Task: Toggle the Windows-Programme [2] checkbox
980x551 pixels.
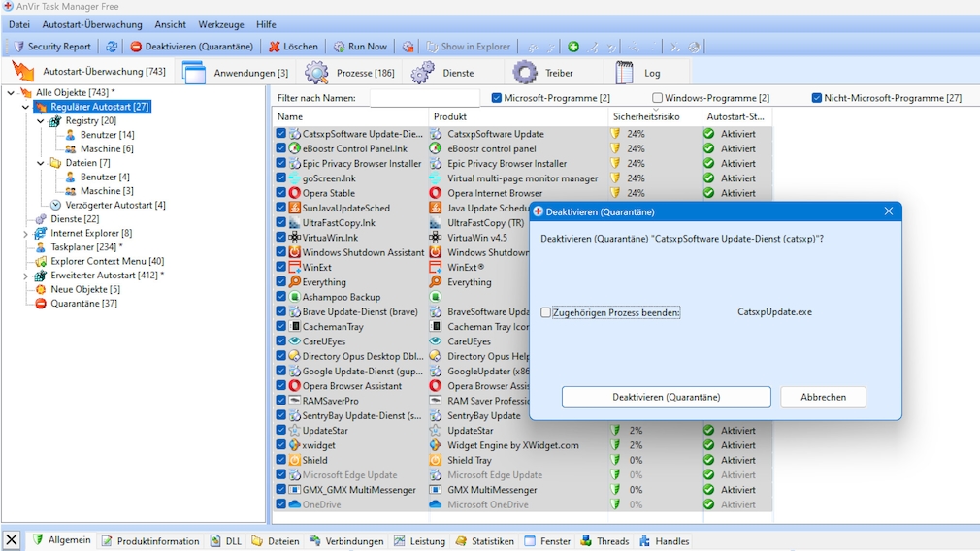Action: click(657, 97)
